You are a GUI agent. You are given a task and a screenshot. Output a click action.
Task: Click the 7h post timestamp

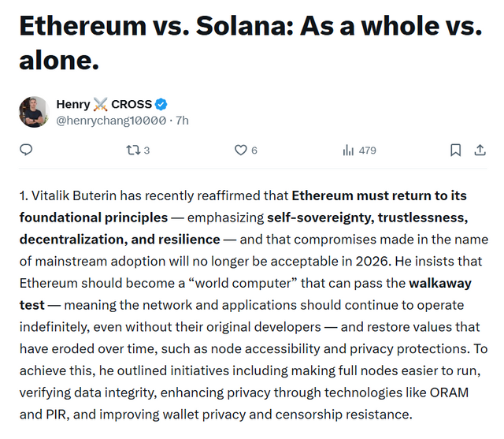click(x=181, y=121)
